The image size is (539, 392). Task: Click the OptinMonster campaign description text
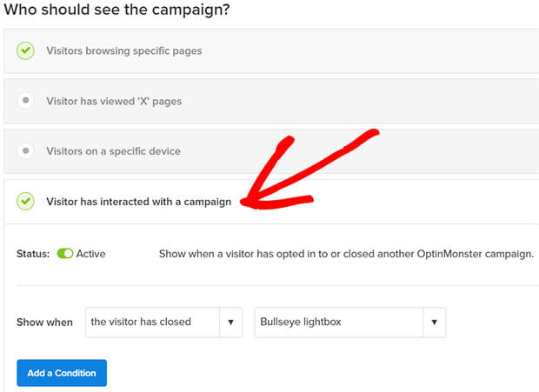pos(347,254)
